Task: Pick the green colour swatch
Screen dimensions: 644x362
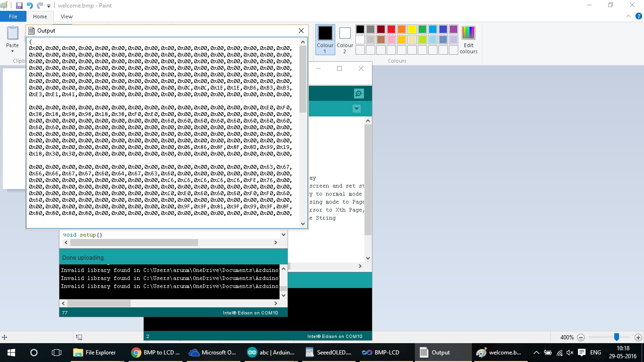Action: click(422, 29)
